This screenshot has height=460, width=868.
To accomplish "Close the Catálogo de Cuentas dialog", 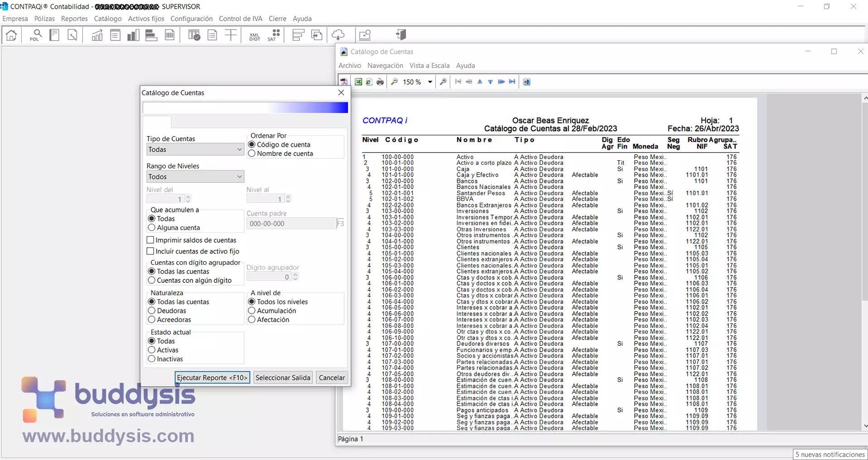I will pyautogui.click(x=341, y=92).
